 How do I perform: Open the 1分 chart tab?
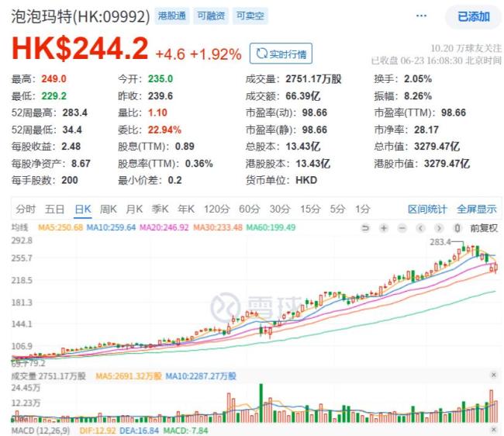(363, 209)
